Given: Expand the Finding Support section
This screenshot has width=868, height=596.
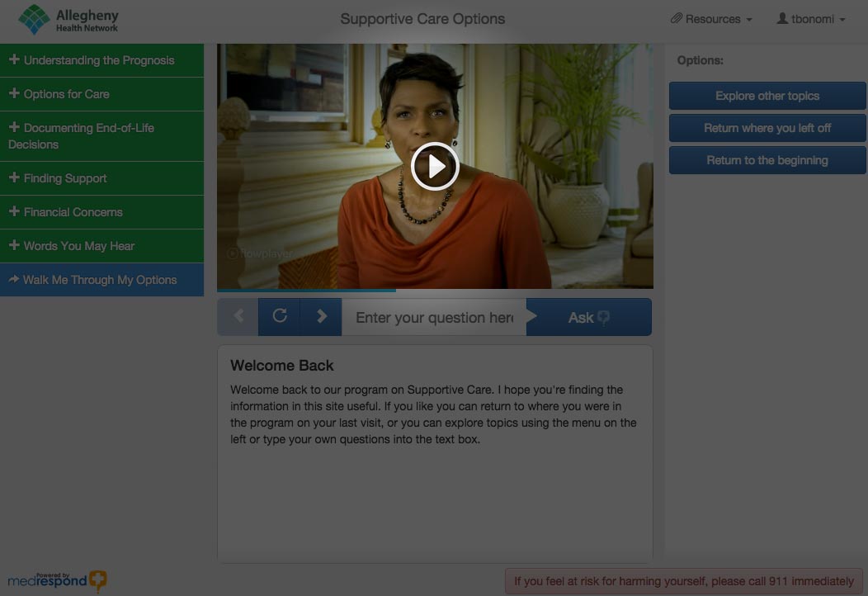Looking at the screenshot, I should pos(65,178).
